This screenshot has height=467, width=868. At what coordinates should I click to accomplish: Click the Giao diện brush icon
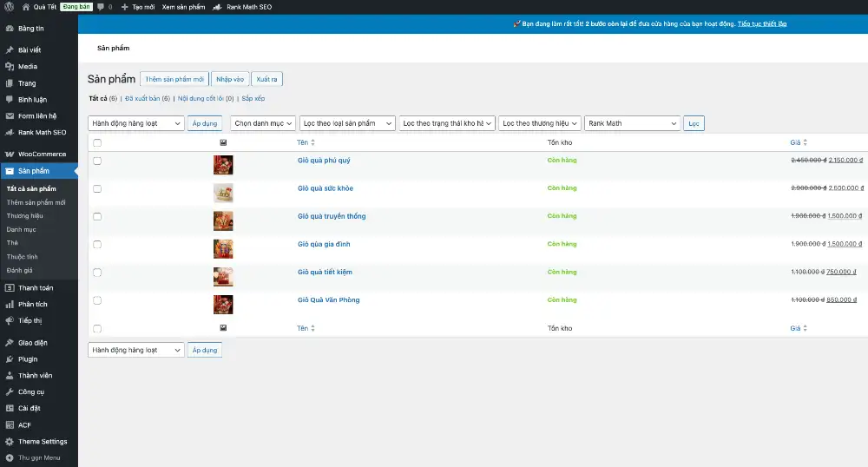point(10,343)
